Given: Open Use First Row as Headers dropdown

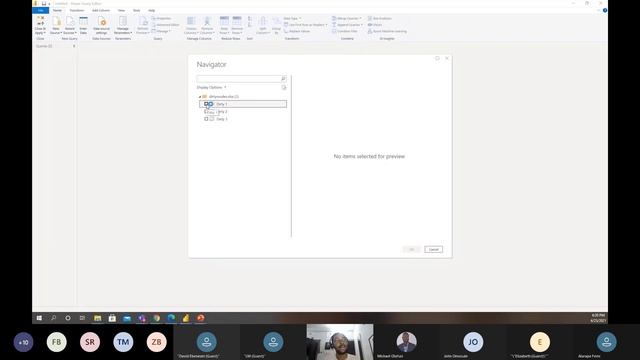Looking at the screenshot, I should (305, 25).
